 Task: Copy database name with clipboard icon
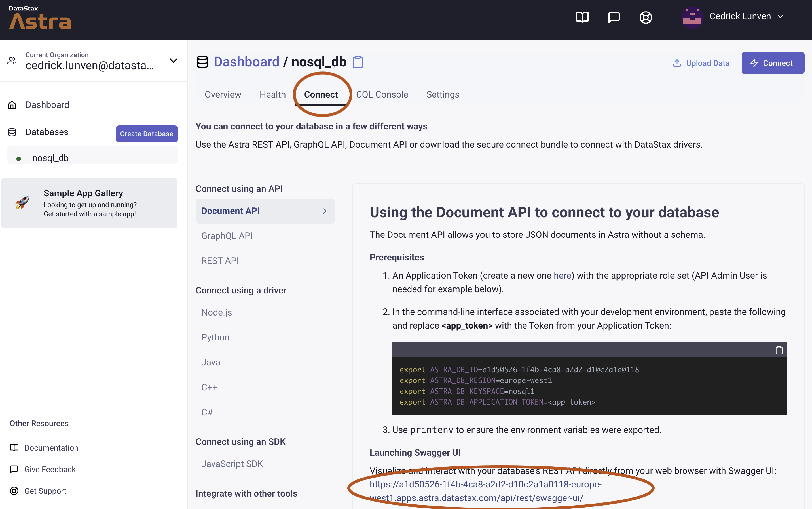(x=358, y=62)
